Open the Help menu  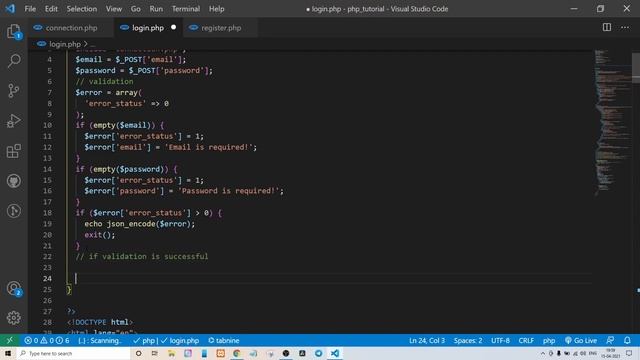click(x=216, y=9)
